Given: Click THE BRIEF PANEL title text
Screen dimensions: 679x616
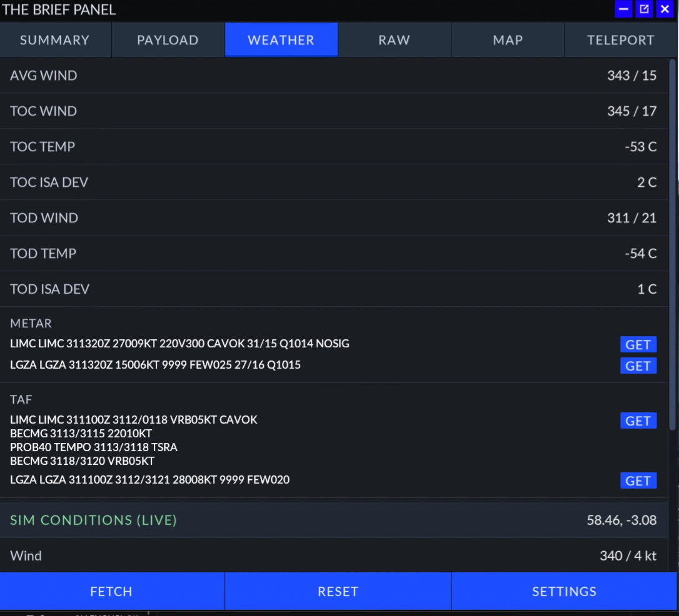Looking at the screenshot, I should 59,9.
